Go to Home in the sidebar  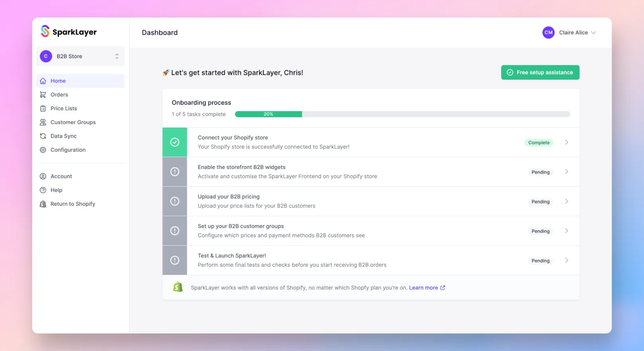[80, 81]
